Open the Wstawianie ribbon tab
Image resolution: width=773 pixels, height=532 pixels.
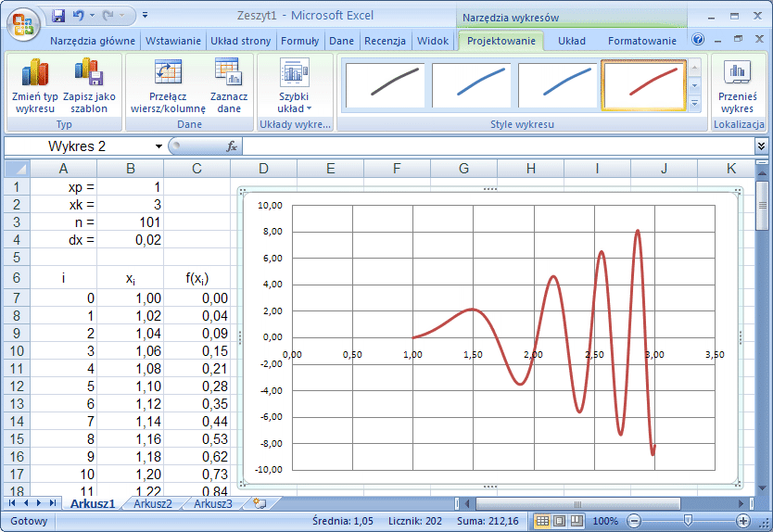point(172,41)
